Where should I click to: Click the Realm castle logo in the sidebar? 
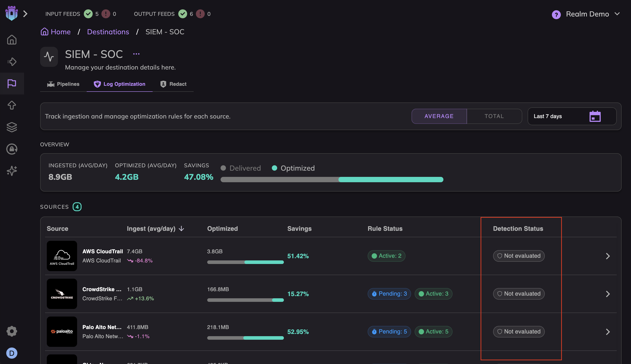point(12,14)
